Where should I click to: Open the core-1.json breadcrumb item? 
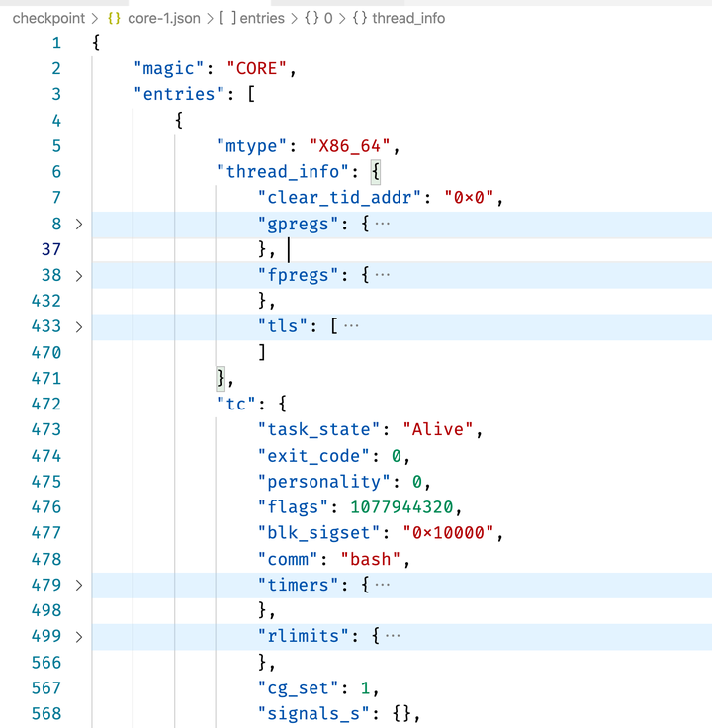point(164,18)
